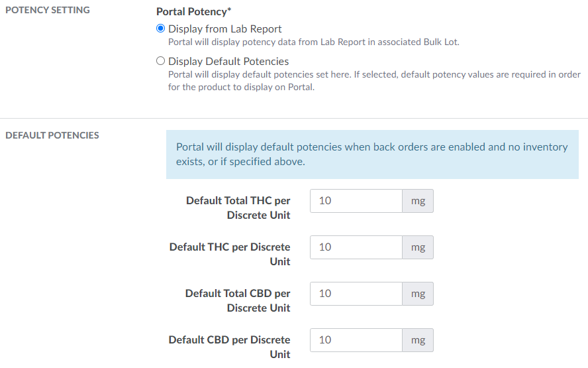Screen dimensions: 588x368
Task: Click the Default CBD per Discrete Unit label
Action: (230, 347)
